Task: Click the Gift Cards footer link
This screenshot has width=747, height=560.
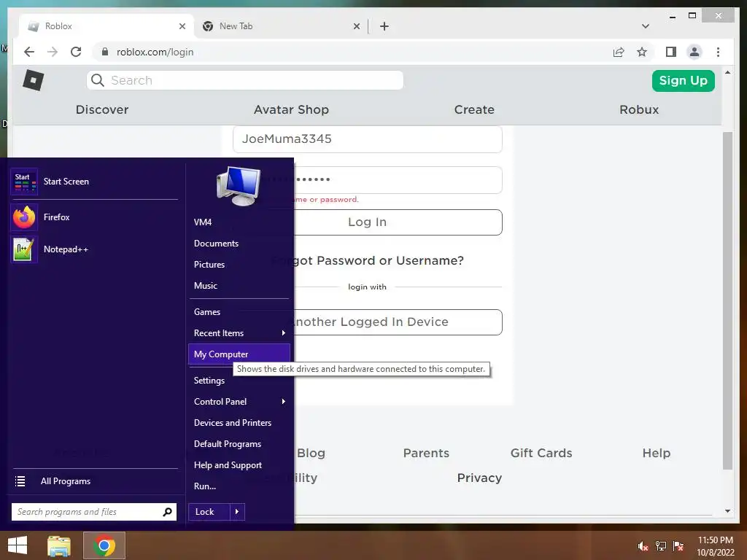Action: pos(541,453)
